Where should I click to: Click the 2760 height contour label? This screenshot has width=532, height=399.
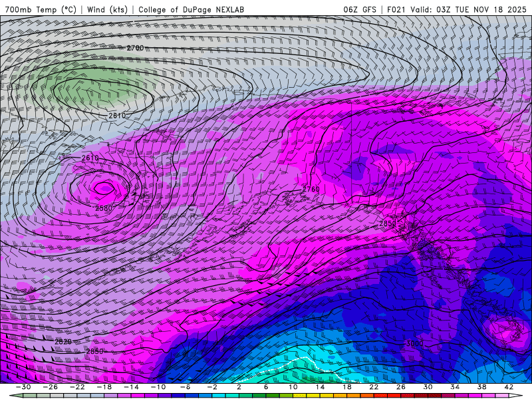311,189
